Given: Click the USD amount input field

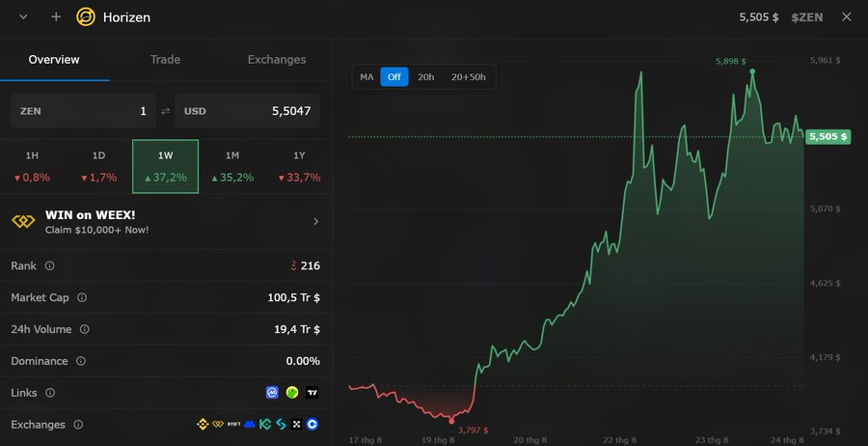Looking at the screenshot, I should tap(247, 111).
